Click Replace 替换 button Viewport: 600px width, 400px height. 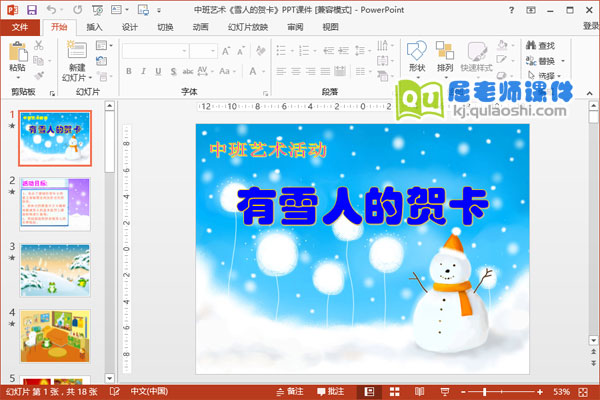[x=545, y=61]
